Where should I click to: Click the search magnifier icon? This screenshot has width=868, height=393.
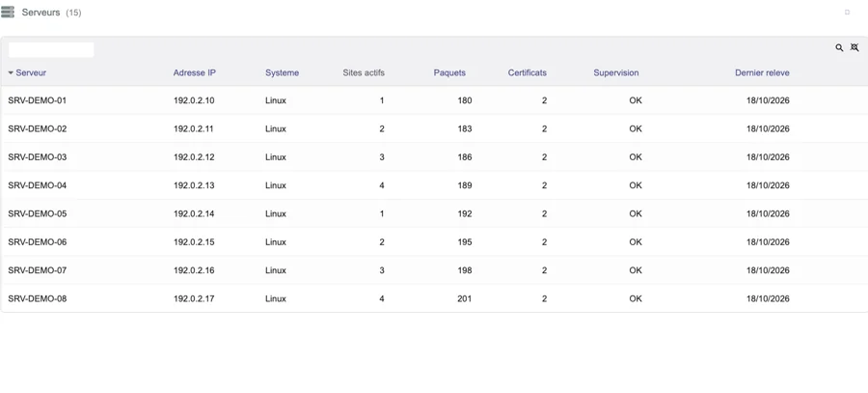(x=839, y=47)
